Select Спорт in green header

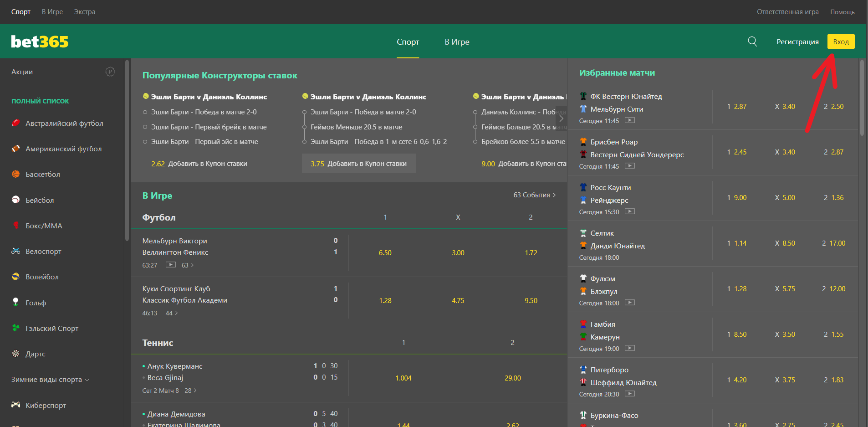click(x=408, y=42)
